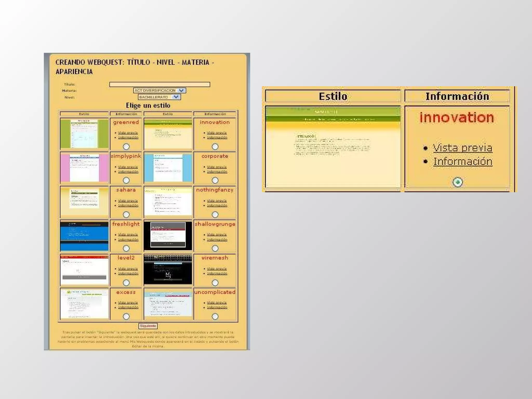Pick the wiremesh style radio option
The height and width of the screenshot is (399, 532).
pyautogui.click(x=215, y=283)
